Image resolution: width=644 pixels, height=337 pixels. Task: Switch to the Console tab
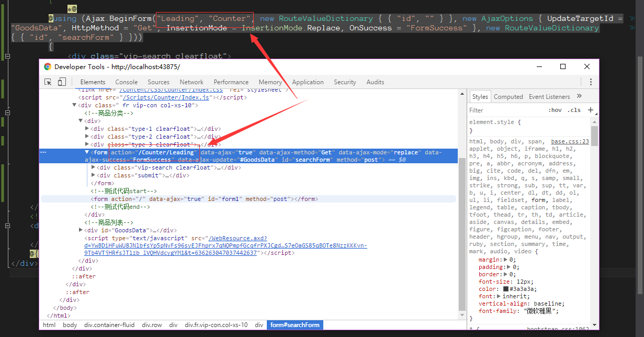(x=127, y=82)
